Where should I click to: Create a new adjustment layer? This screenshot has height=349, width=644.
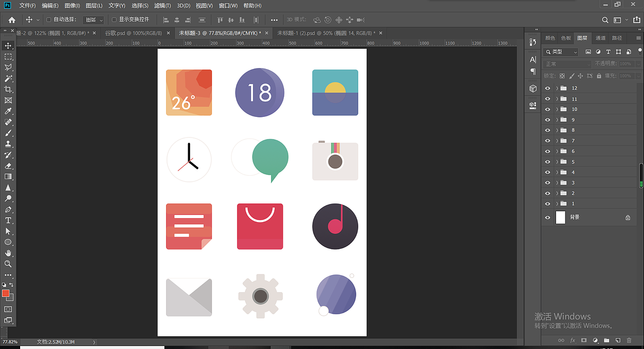595,341
